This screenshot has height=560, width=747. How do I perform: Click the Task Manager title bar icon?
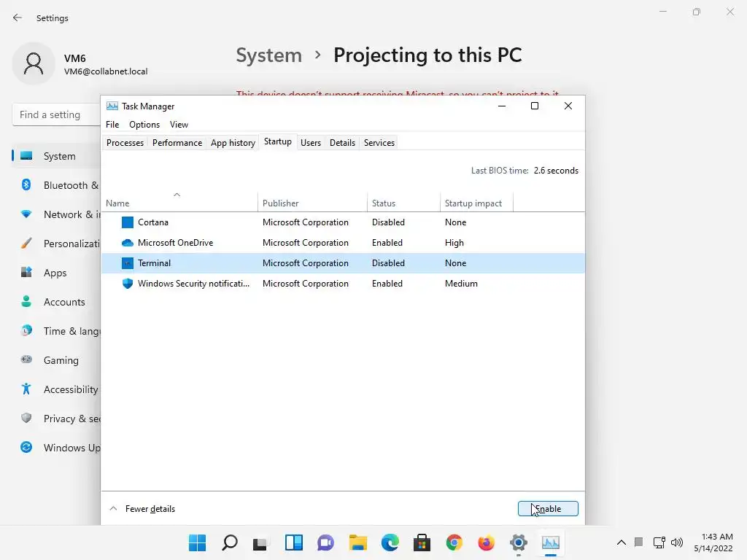click(112, 106)
